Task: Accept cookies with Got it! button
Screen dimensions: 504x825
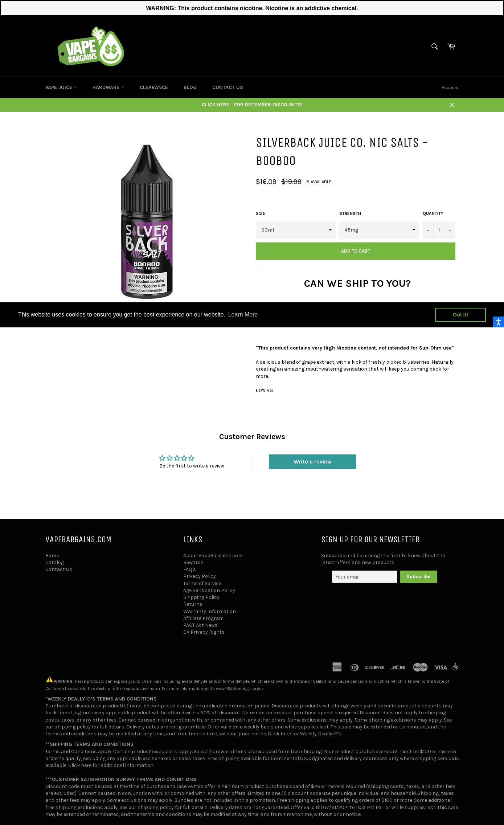Action: pos(460,315)
